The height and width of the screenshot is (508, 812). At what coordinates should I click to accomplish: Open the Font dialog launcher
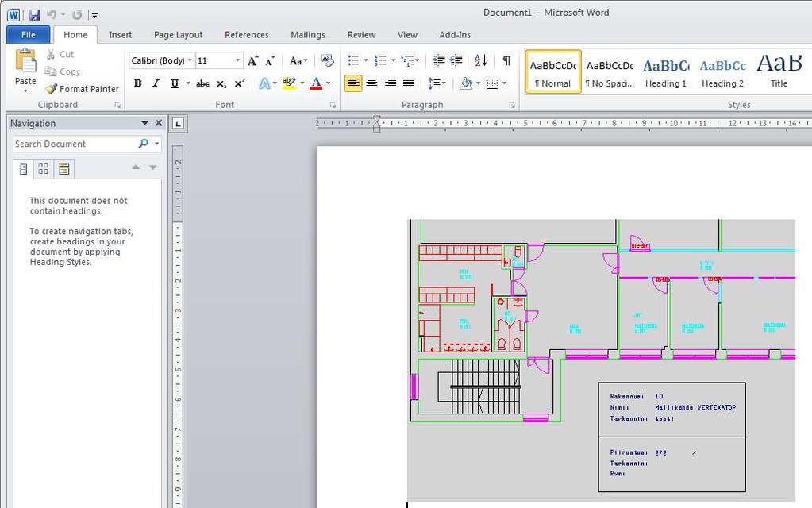(x=333, y=105)
